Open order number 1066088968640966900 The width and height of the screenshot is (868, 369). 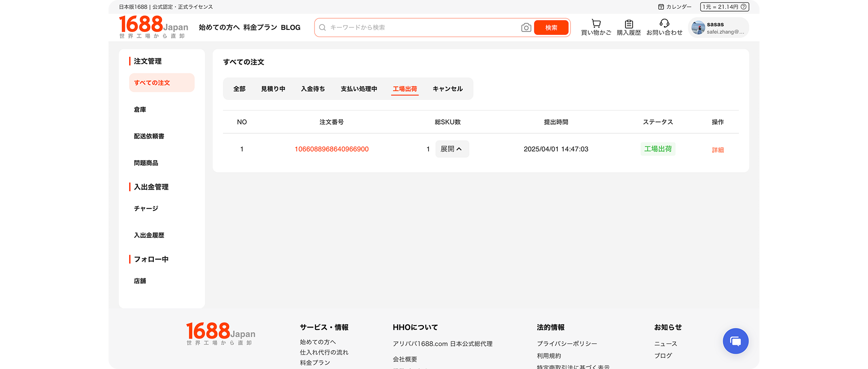coord(331,149)
